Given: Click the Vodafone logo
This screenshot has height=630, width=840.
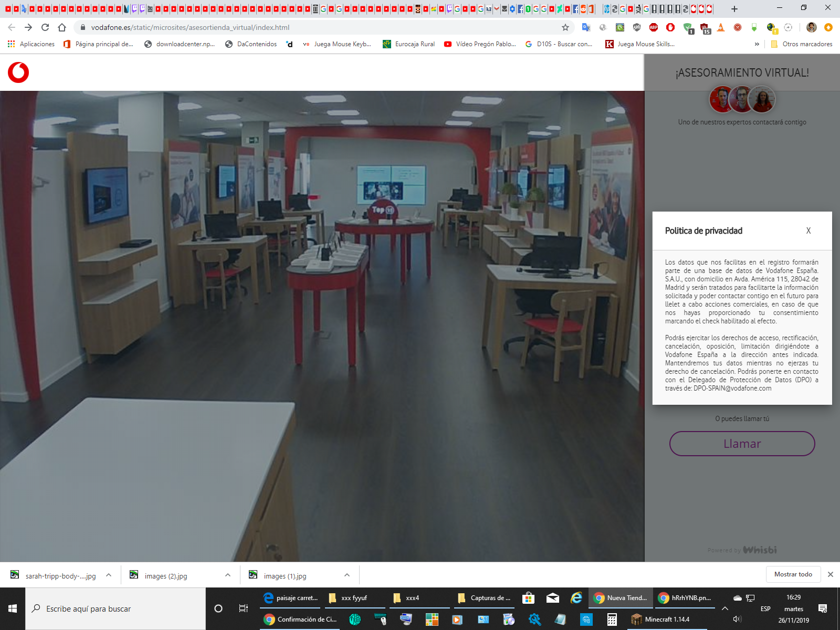Looking at the screenshot, I should point(18,72).
